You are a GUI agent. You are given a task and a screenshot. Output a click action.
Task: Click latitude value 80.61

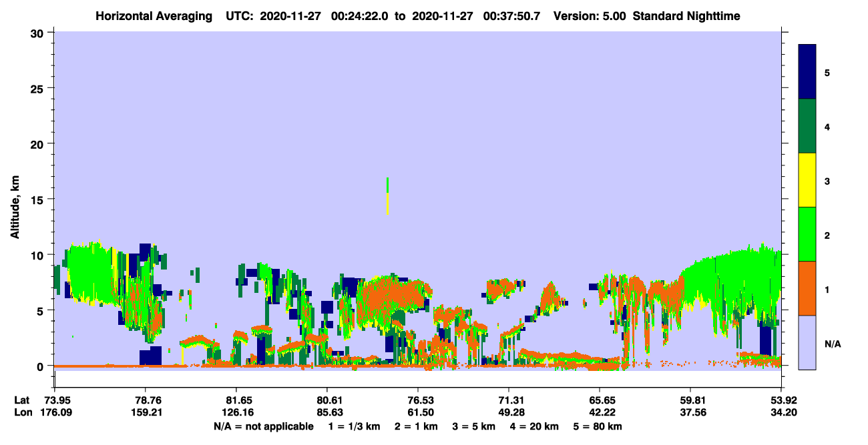(327, 400)
